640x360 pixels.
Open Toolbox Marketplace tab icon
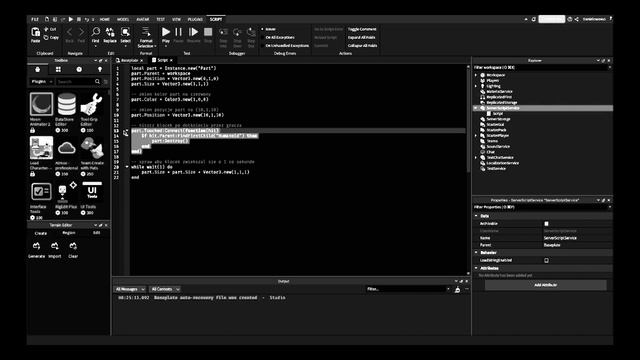pos(38,70)
